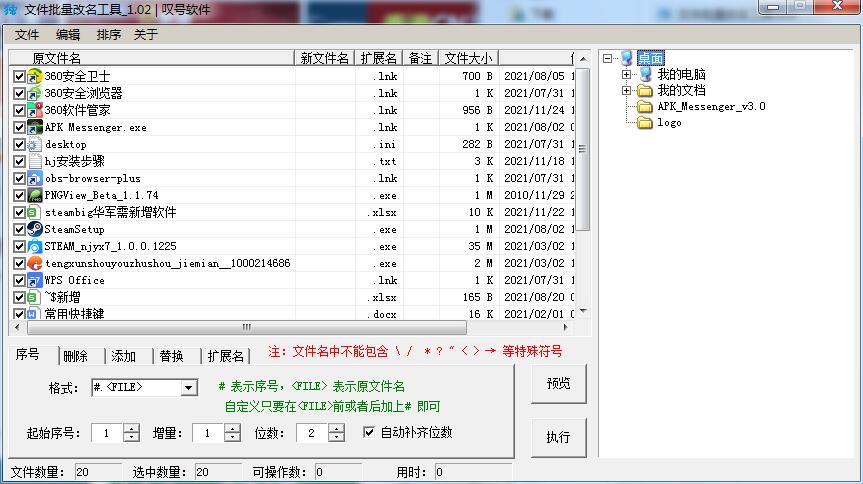Click the SteamSetup file icon
The width and height of the screenshot is (863, 484).
point(35,229)
